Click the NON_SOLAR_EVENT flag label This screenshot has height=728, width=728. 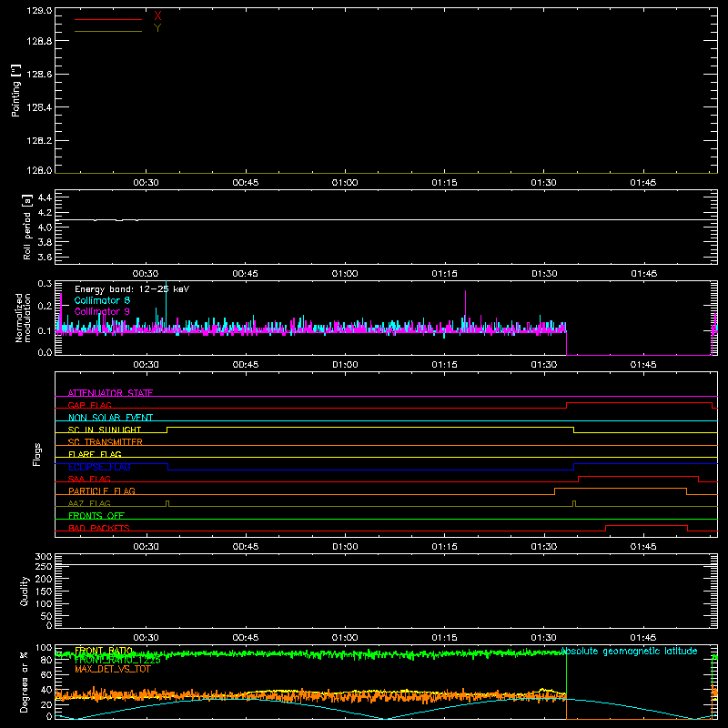(x=110, y=418)
